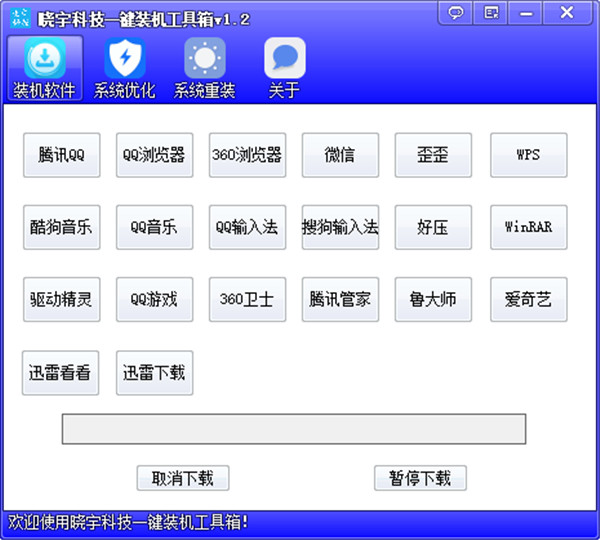Viewport: 600px width, 540px height.
Task: Select 微信 for installation
Action: (340, 155)
